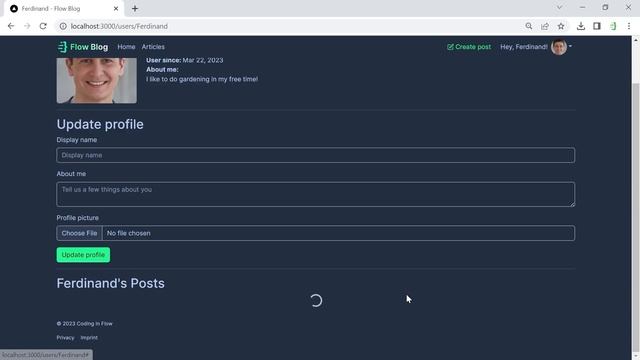Click the "No file chosen" text
This screenshot has width=640, height=360.
click(129, 233)
